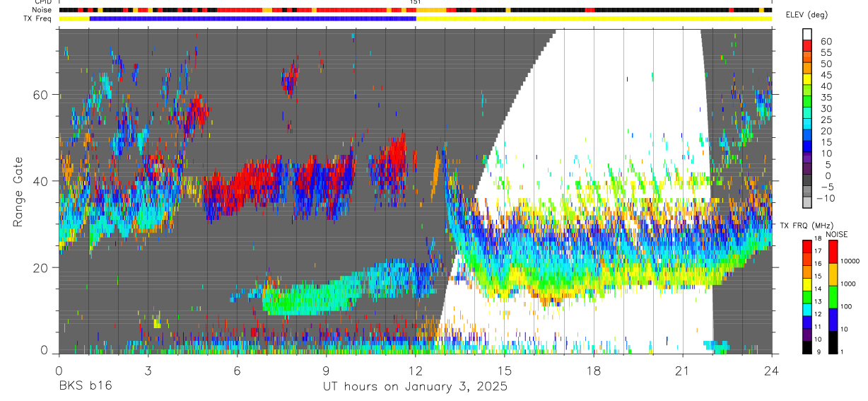Screen dimensions: 868x401
Task: Pick the blue swatch in NOISE colorbar
Action: click(x=833, y=318)
